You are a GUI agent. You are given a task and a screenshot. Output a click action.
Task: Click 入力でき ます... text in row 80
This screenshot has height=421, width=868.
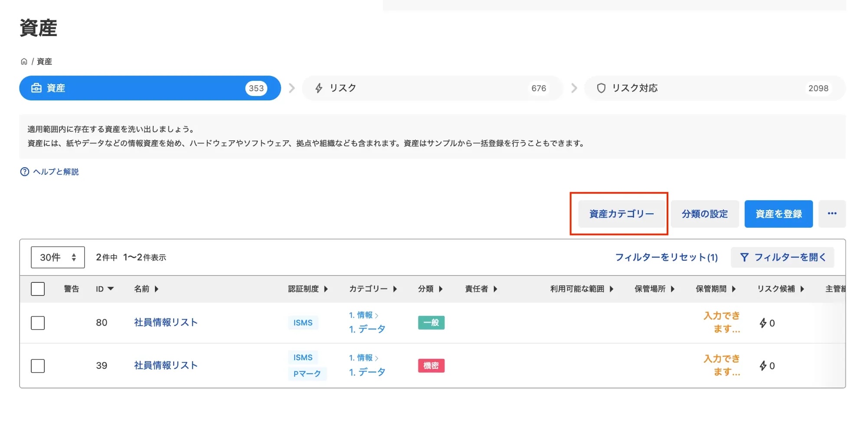pyautogui.click(x=722, y=322)
